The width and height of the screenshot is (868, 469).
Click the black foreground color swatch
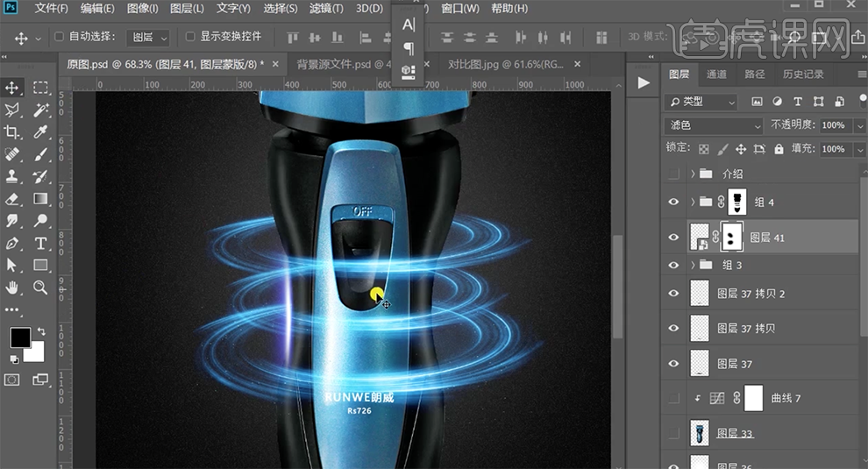[20, 338]
